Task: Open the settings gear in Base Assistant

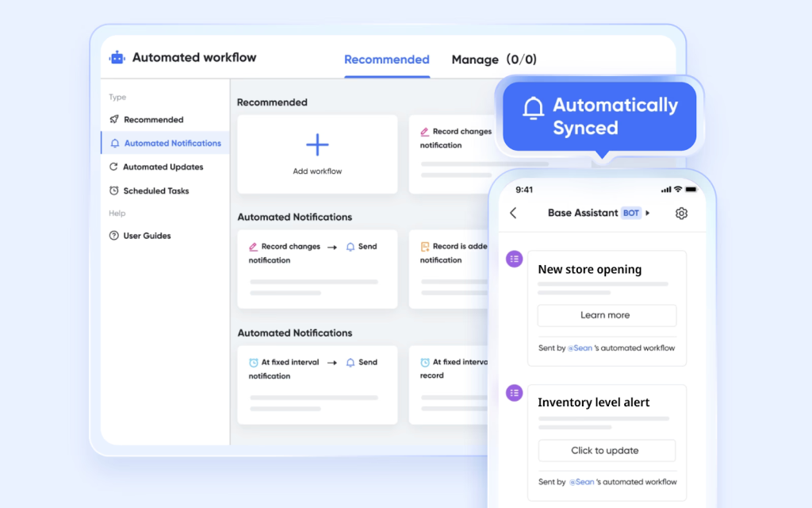Action: coord(681,213)
